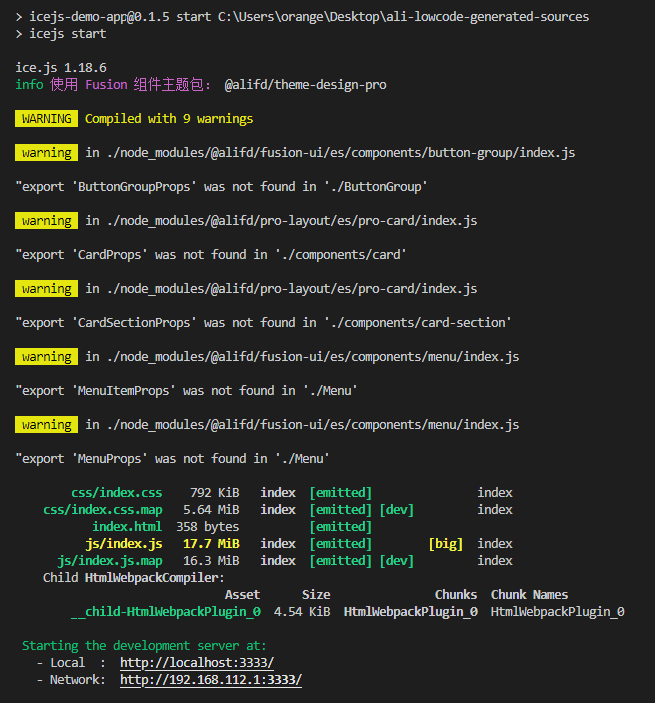Click the 4.54 KiB size value

[x=302, y=612]
